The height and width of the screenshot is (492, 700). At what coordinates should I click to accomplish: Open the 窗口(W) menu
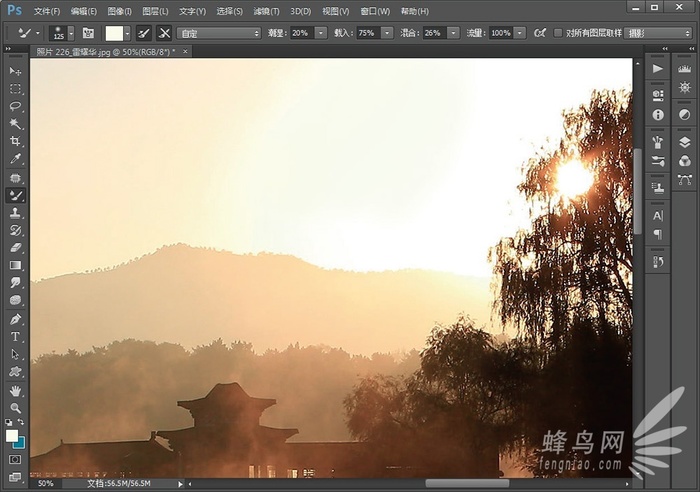click(375, 11)
